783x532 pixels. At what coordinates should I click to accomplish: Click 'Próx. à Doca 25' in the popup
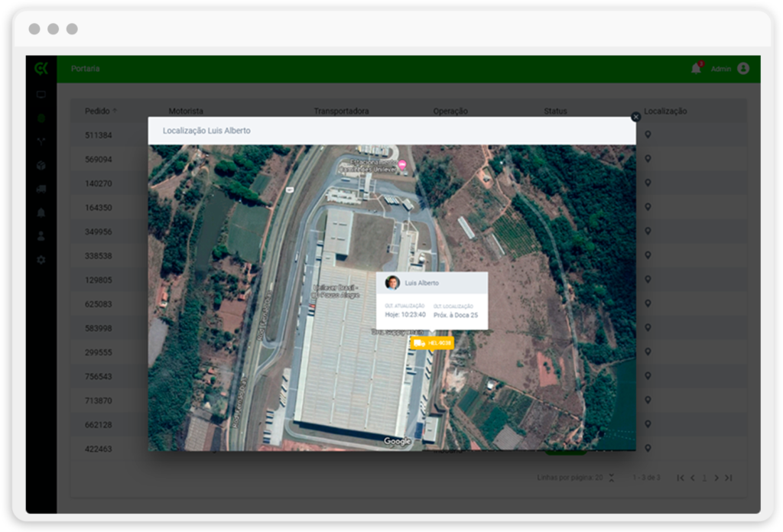click(x=456, y=315)
